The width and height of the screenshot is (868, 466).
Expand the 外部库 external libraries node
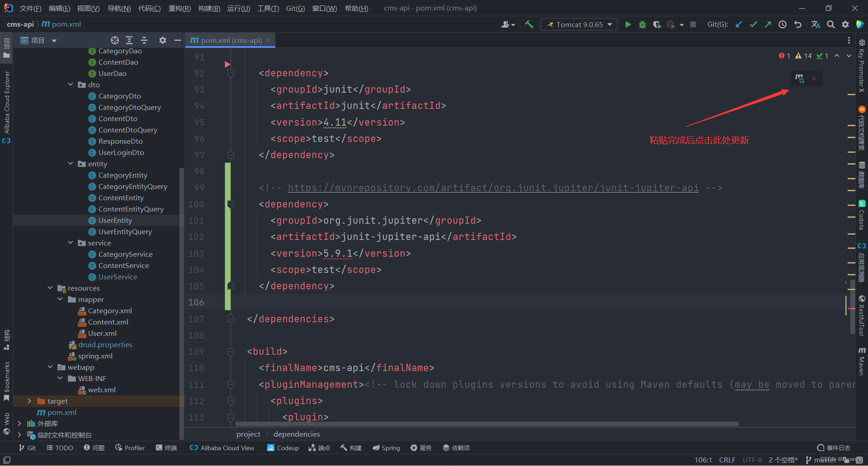point(19,424)
